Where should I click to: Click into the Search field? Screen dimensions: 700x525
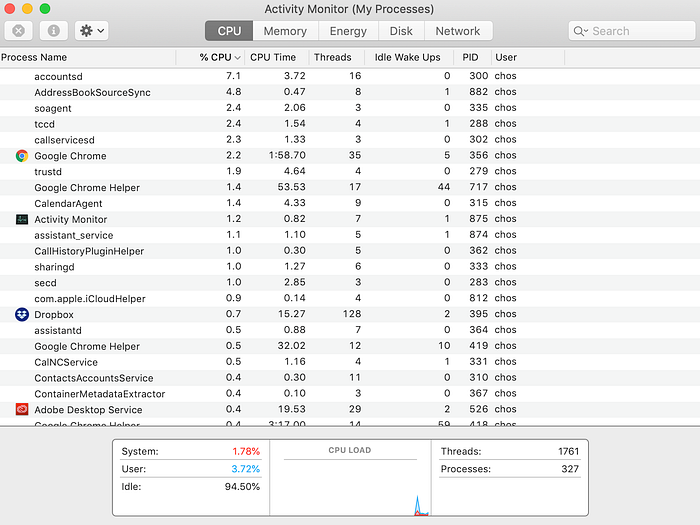tap(632, 31)
